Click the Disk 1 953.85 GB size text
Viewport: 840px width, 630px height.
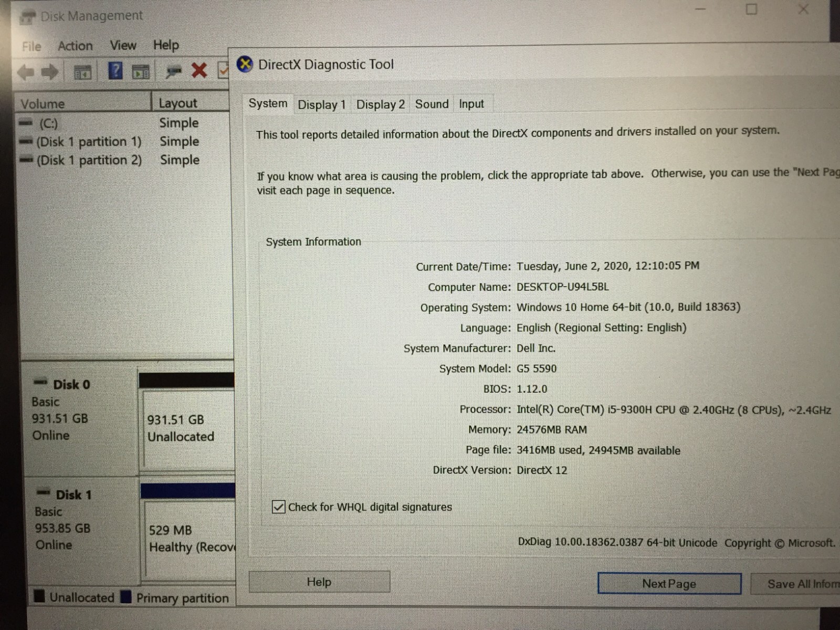click(62, 528)
